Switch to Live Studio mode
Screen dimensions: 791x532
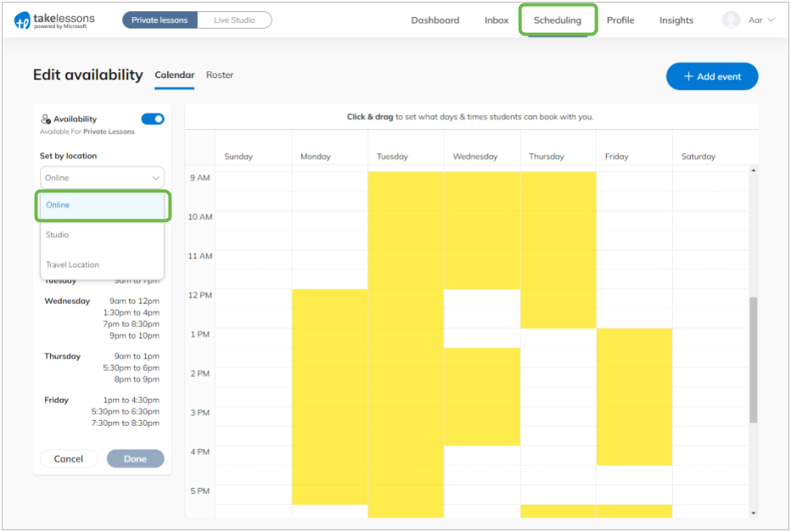[x=235, y=20]
